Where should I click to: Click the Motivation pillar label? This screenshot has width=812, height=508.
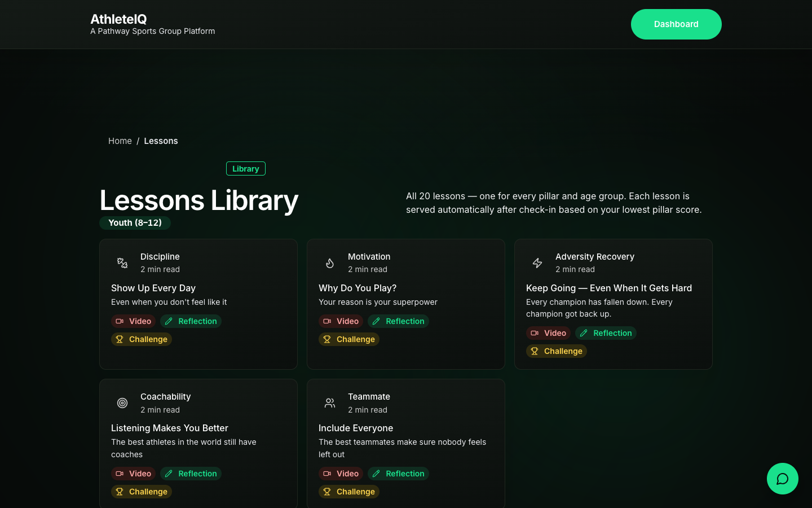369,257
